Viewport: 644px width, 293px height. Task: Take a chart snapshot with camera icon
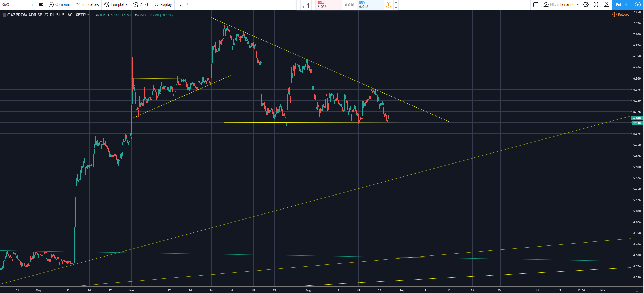click(x=606, y=4)
